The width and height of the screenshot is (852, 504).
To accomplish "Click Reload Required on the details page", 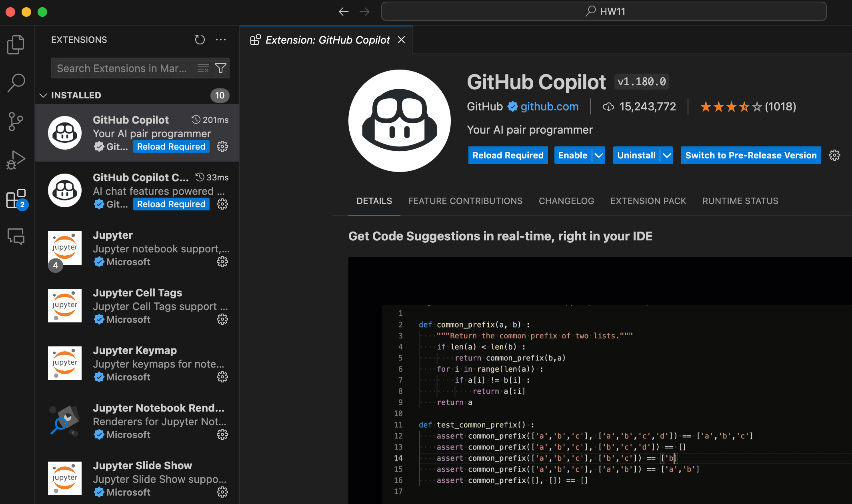I will click(x=508, y=155).
